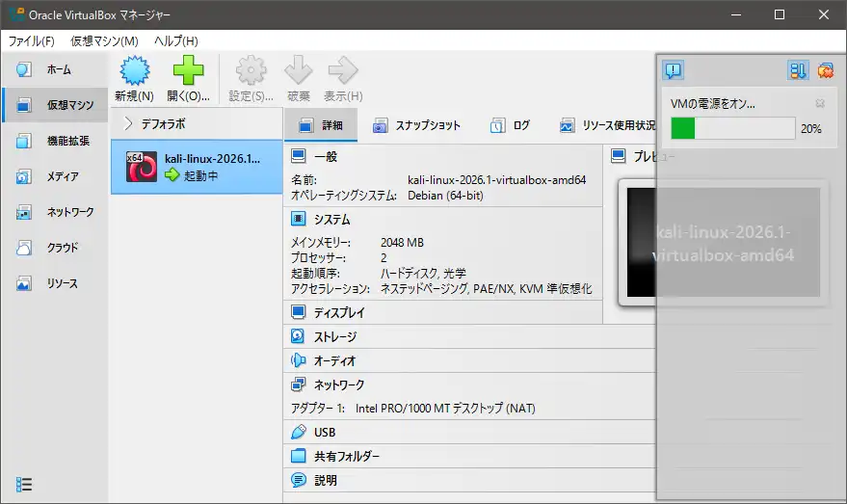
Task: Switch to the ログ tab
Action: (510, 125)
